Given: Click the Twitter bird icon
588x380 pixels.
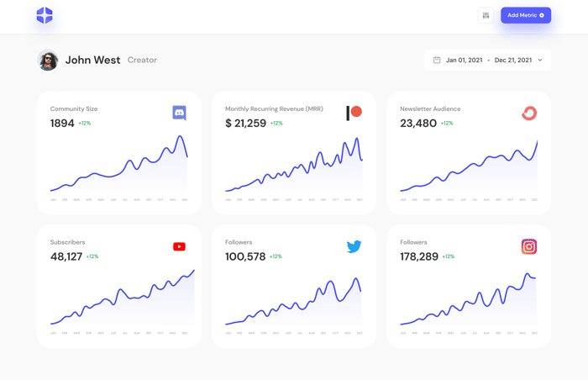Looking at the screenshot, I should click(354, 246).
